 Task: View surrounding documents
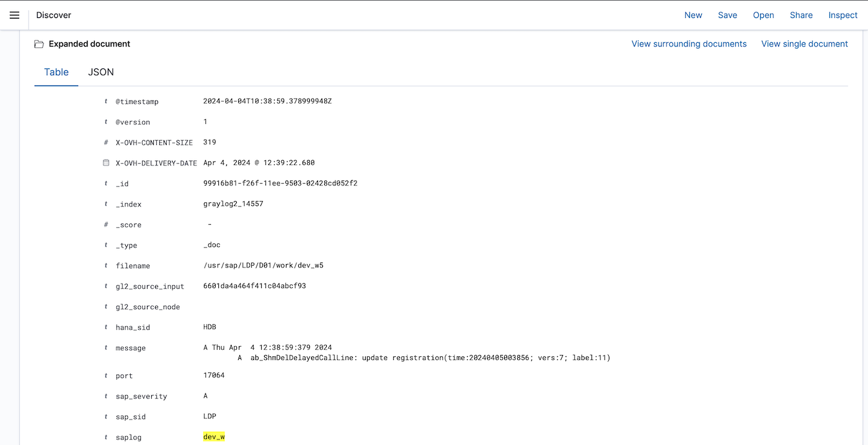pyautogui.click(x=689, y=43)
